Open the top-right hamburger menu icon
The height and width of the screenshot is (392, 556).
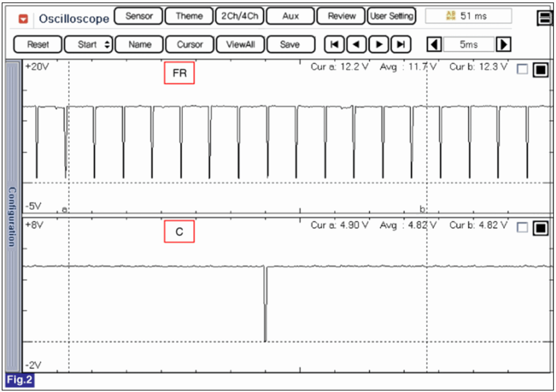[544, 18]
